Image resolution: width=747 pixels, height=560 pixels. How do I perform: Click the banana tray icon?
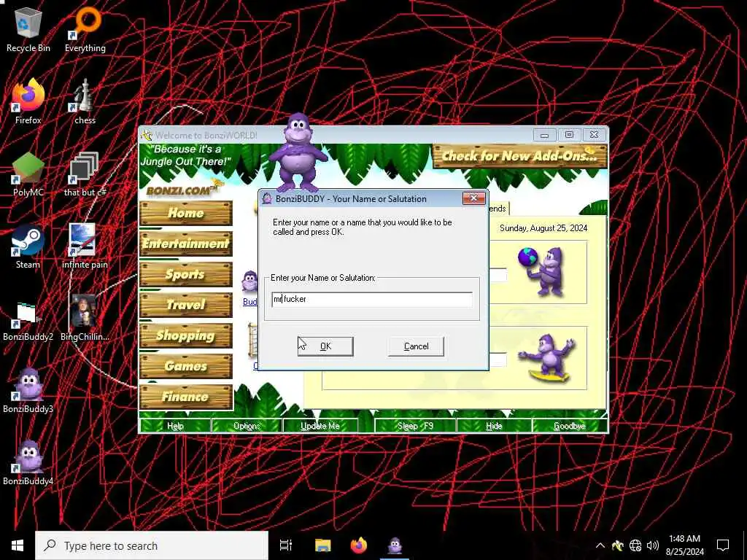[x=618, y=545]
